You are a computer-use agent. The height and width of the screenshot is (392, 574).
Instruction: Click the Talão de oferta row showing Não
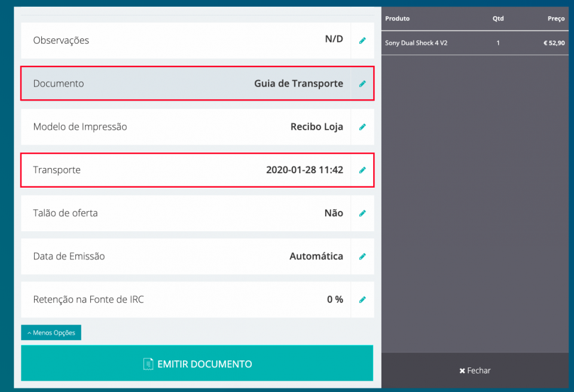(179, 213)
